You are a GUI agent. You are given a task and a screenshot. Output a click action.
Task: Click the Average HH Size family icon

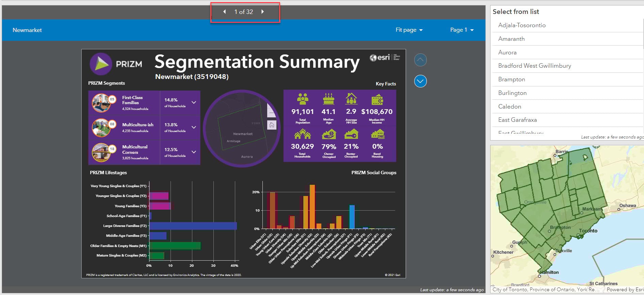coord(351,99)
